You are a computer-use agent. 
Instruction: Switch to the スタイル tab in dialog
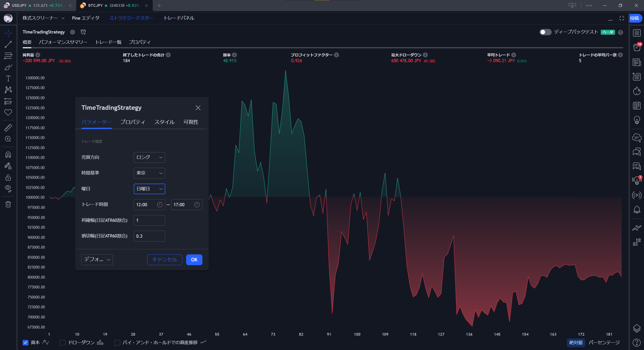(x=164, y=122)
